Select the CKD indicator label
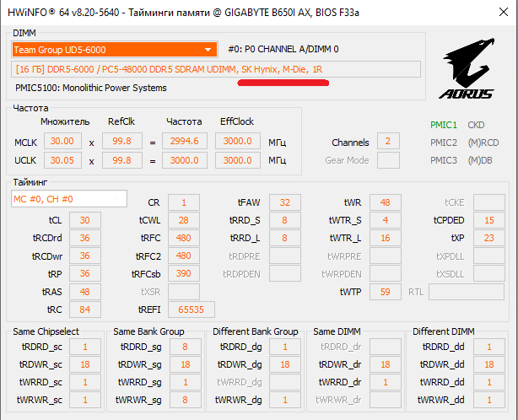Screen dimensions: 518x420 point(476,125)
